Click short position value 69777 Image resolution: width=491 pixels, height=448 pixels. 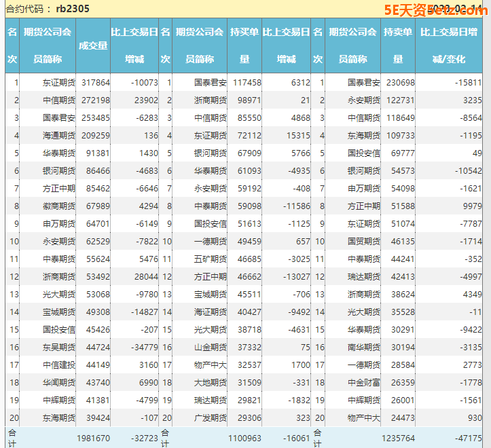tap(403, 153)
